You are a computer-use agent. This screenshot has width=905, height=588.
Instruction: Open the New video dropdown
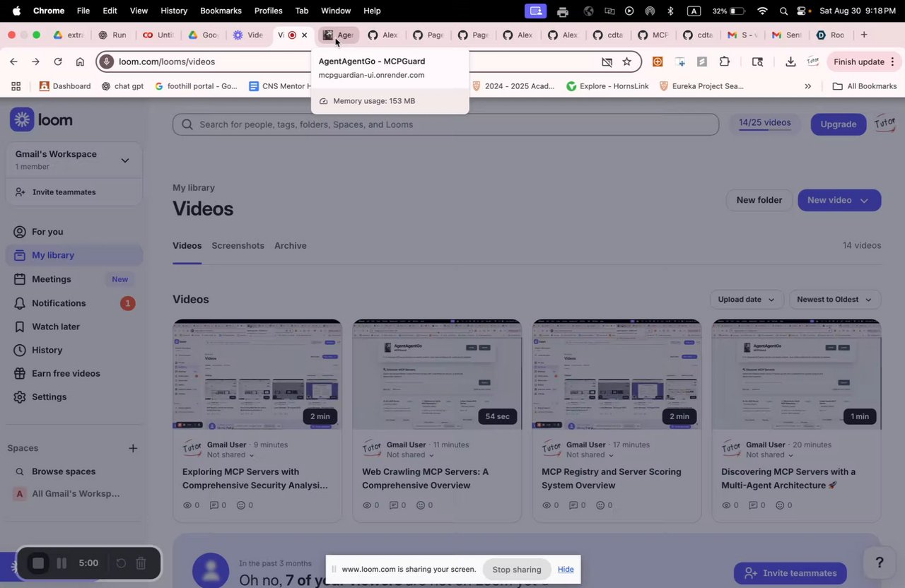(839, 200)
